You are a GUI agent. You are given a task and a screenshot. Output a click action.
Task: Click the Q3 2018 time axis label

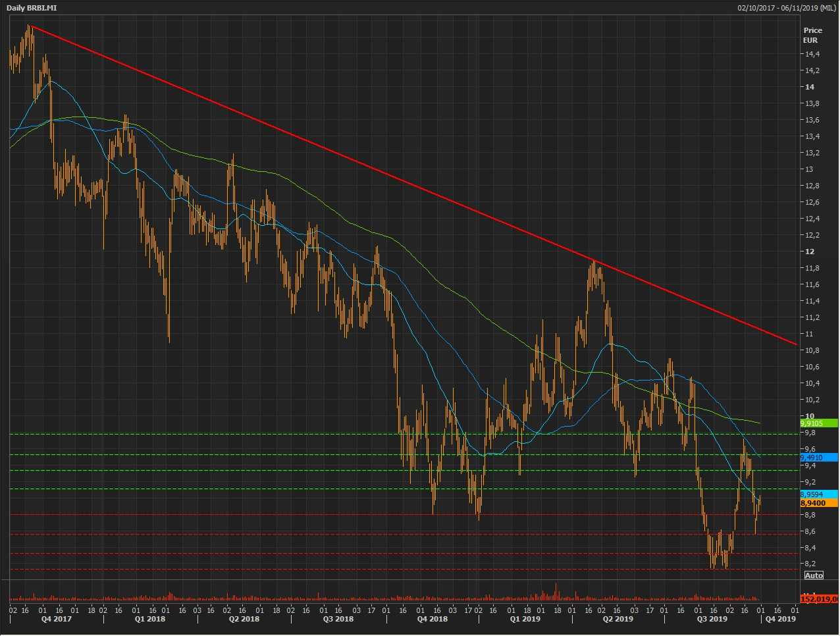tap(338, 619)
